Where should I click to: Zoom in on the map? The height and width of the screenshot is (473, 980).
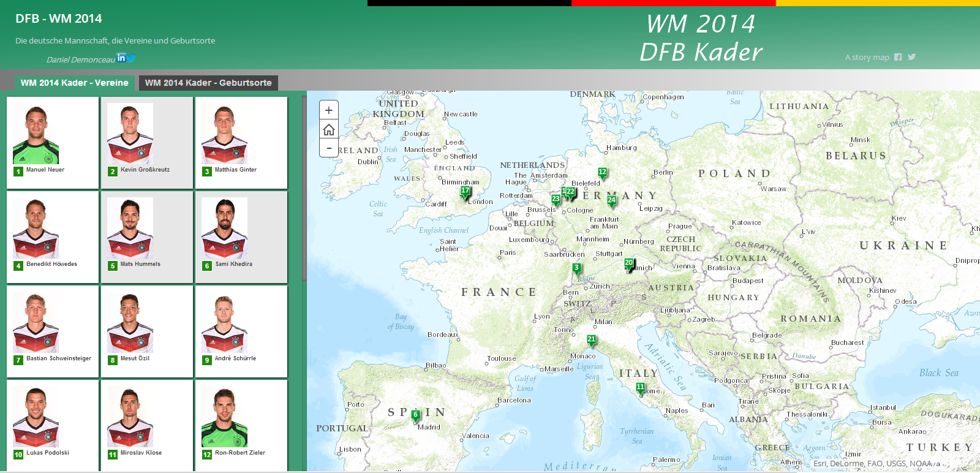(x=329, y=110)
